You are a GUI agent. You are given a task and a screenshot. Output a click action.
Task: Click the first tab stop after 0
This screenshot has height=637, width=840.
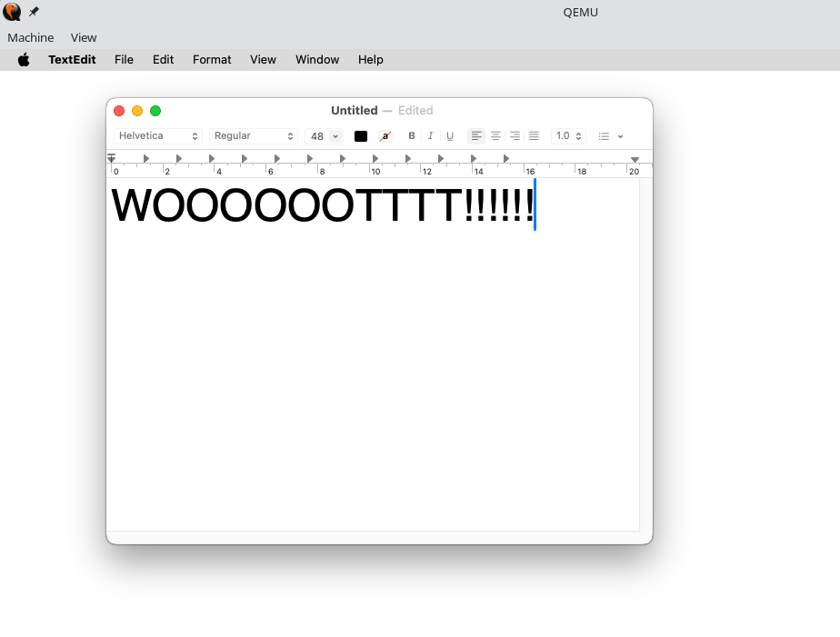pyautogui.click(x=146, y=158)
